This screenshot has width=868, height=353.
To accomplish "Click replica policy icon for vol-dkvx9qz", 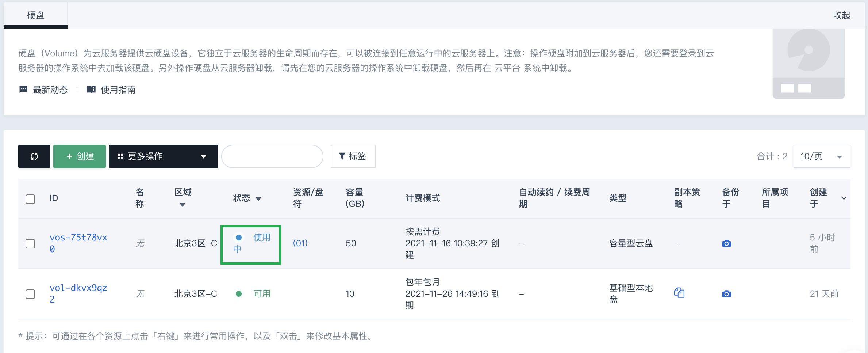I will pyautogui.click(x=679, y=293).
